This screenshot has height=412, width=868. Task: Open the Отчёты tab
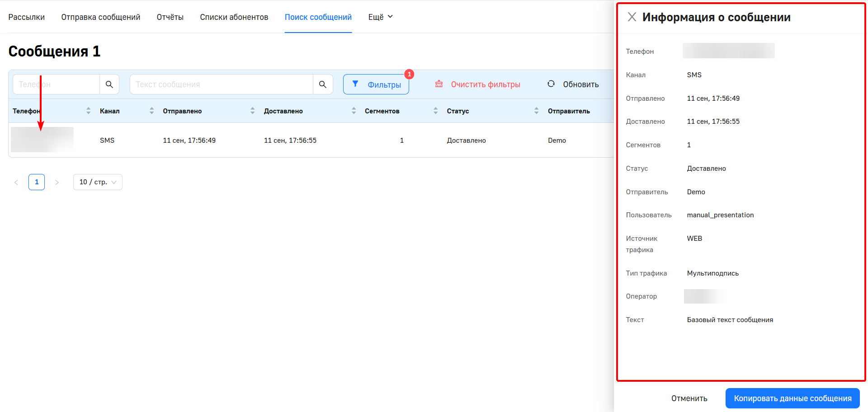pyautogui.click(x=170, y=17)
